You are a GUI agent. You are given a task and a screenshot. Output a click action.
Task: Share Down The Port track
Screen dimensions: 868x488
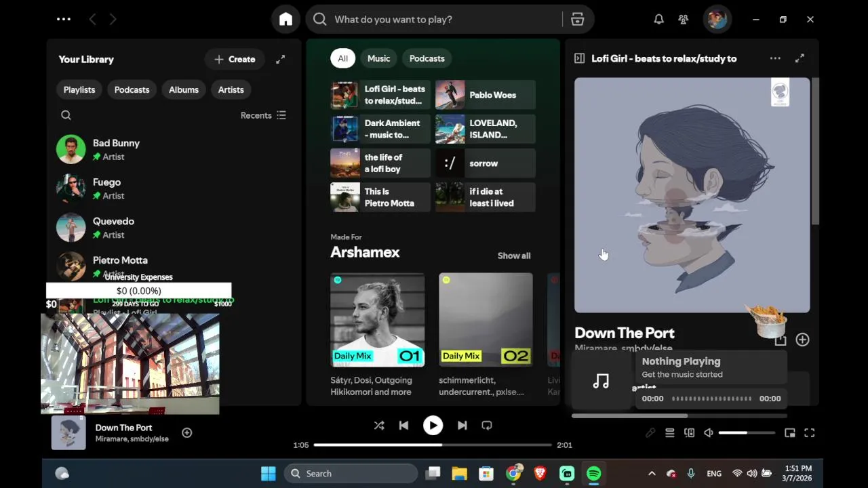click(x=780, y=340)
